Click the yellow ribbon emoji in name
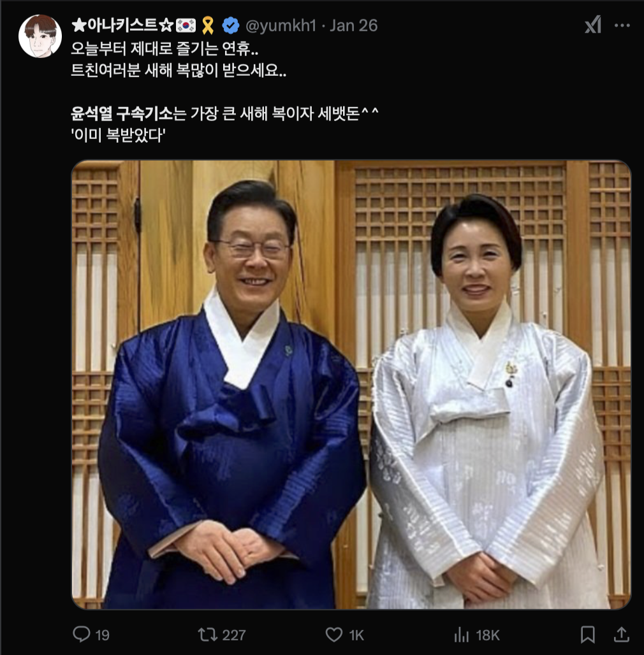The image size is (644, 655). 208,25
